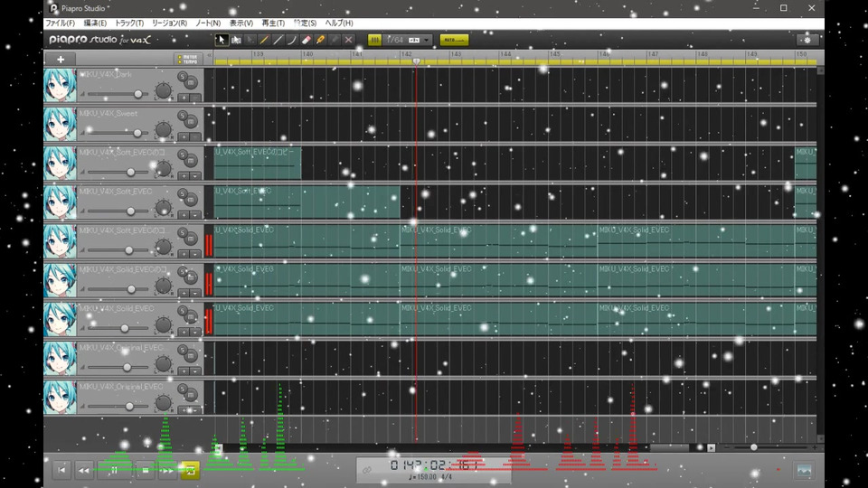Click MIKU_V4X_Sweet volume slider handle
This screenshot has height=488, width=868.
point(137,134)
